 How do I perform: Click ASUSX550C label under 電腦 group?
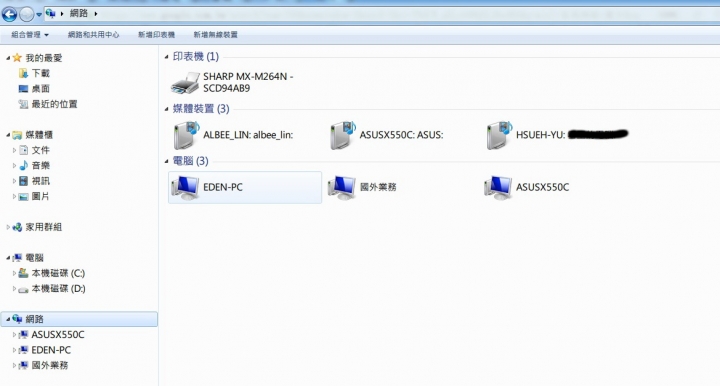(x=542, y=187)
